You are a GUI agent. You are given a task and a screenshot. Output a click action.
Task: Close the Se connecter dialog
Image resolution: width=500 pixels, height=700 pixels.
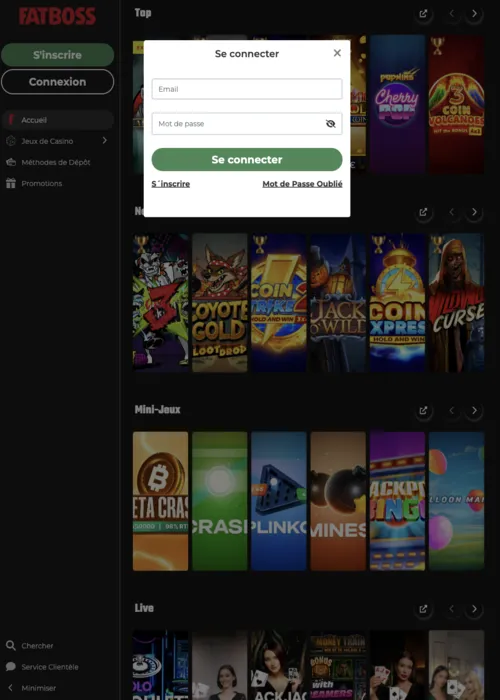pos(337,53)
